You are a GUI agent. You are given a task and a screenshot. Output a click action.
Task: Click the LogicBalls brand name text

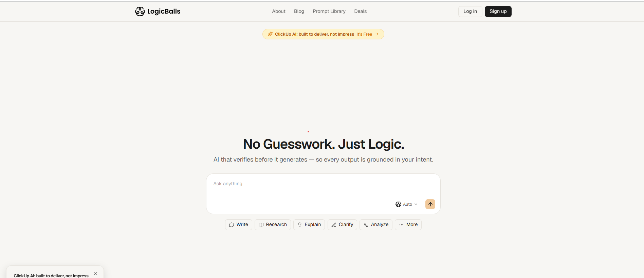pyautogui.click(x=164, y=11)
